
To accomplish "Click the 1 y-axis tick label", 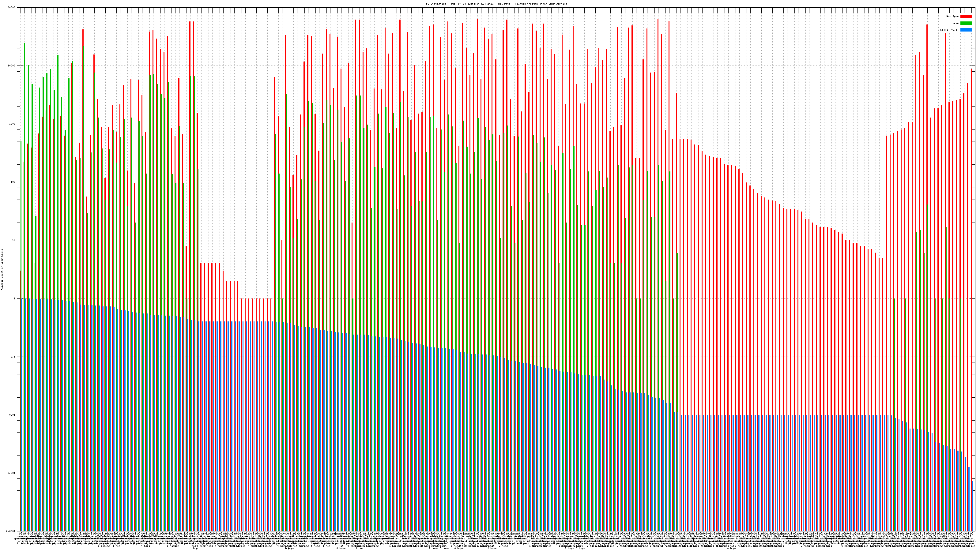I will pos(15,298).
